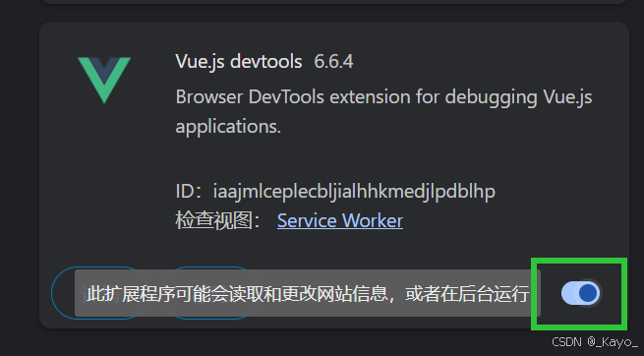Click the Vue.js logo icon
Viewport: 644px width, 356px height.
click(104, 80)
